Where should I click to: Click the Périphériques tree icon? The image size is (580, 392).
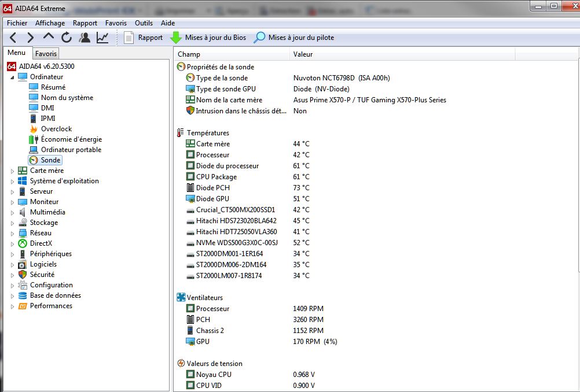point(23,254)
